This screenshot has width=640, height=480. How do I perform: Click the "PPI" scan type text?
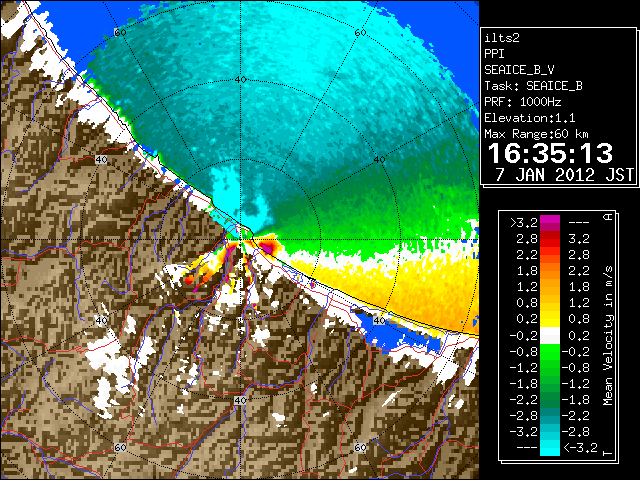tap(494, 54)
